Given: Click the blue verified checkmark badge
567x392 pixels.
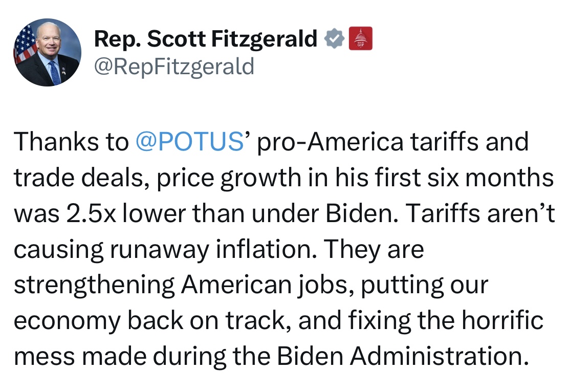Looking at the screenshot, I should [334, 39].
